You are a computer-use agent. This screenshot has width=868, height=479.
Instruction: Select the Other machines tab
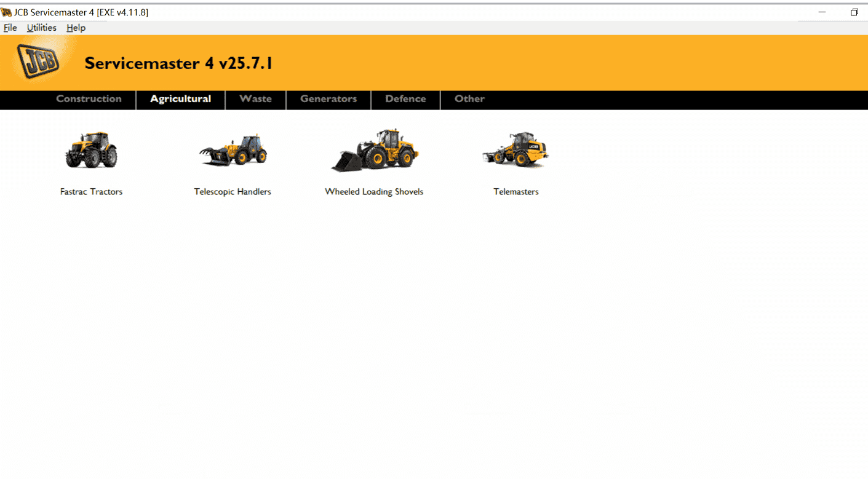click(469, 99)
